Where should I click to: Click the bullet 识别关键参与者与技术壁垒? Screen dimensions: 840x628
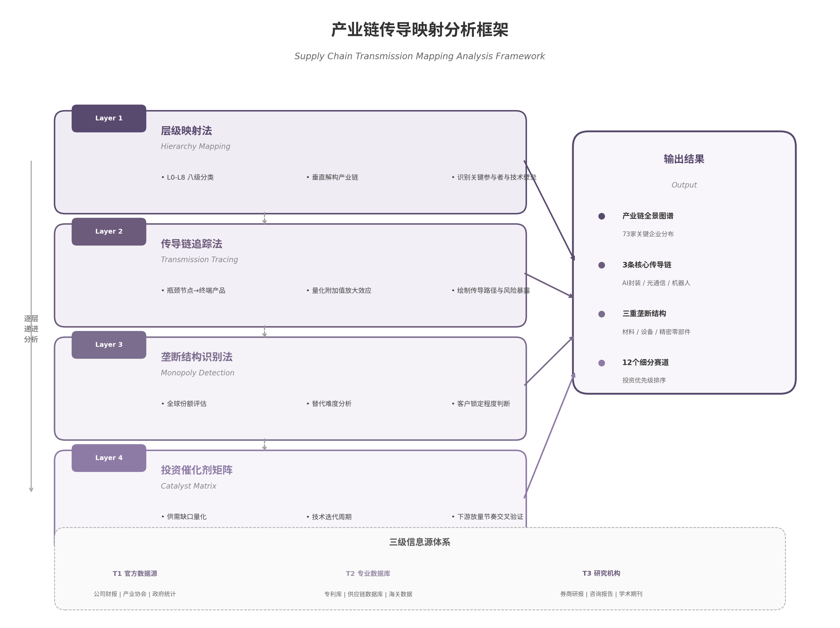494,177
